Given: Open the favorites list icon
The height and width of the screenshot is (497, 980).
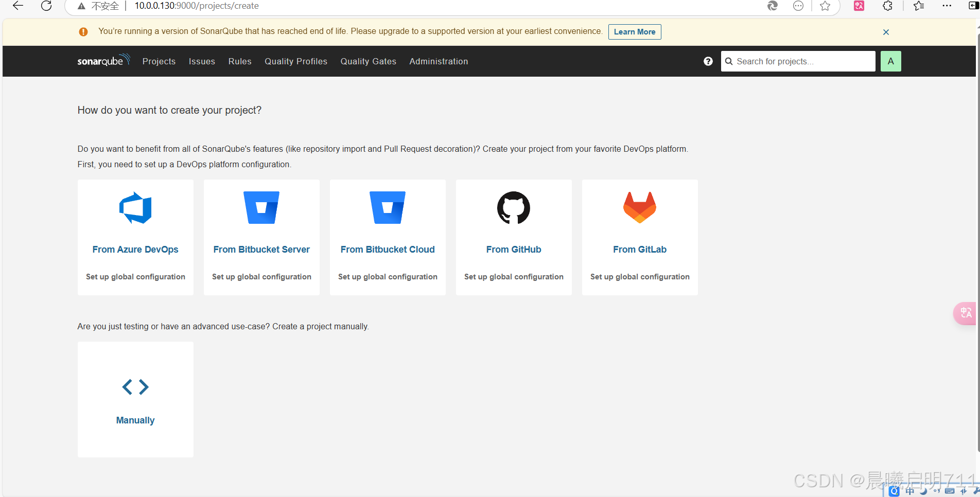Looking at the screenshot, I should click(x=919, y=6).
